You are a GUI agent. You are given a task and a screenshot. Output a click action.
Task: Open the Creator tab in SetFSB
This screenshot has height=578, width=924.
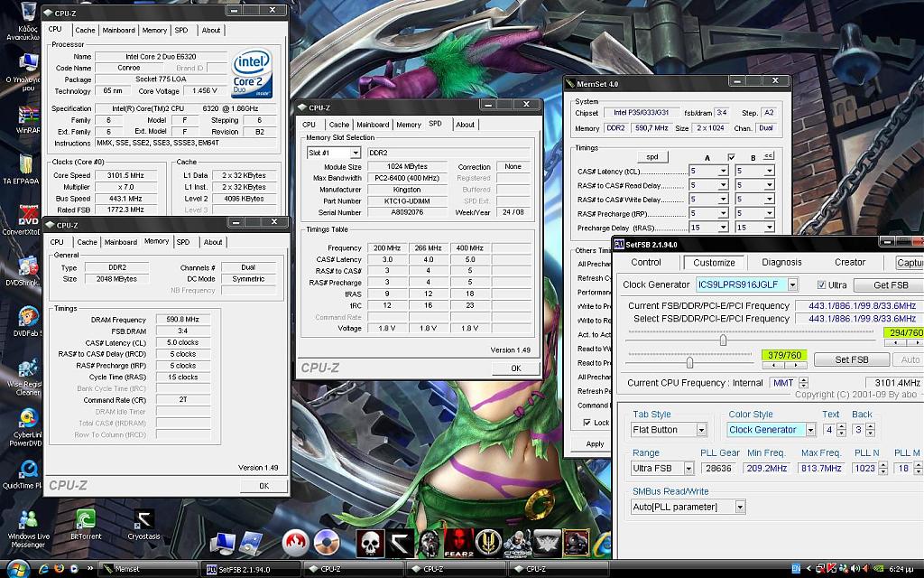(x=850, y=263)
